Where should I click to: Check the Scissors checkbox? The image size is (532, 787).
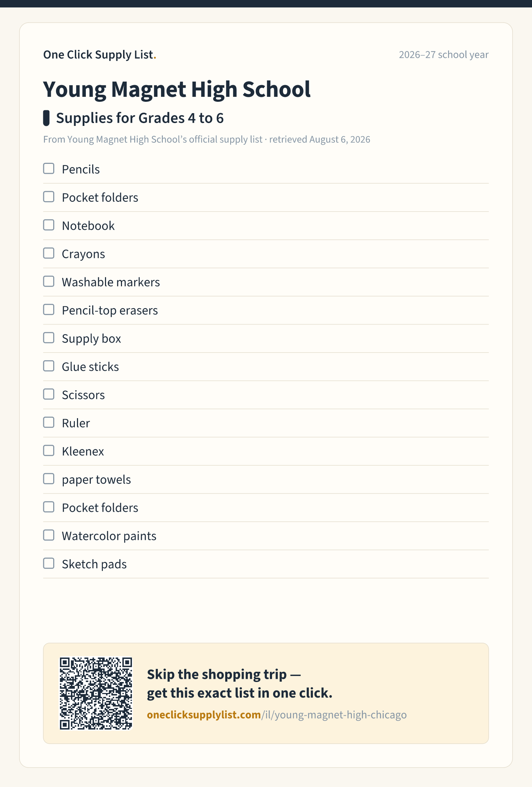click(x=49, y=394)
